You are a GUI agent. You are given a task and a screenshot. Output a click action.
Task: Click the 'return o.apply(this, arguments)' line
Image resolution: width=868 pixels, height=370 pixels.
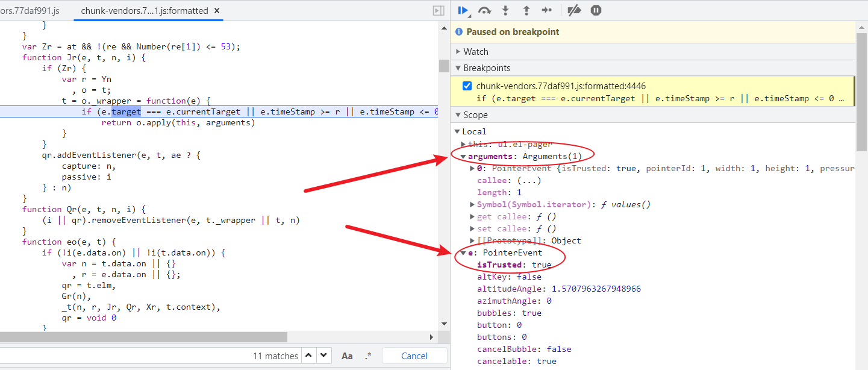178,123
